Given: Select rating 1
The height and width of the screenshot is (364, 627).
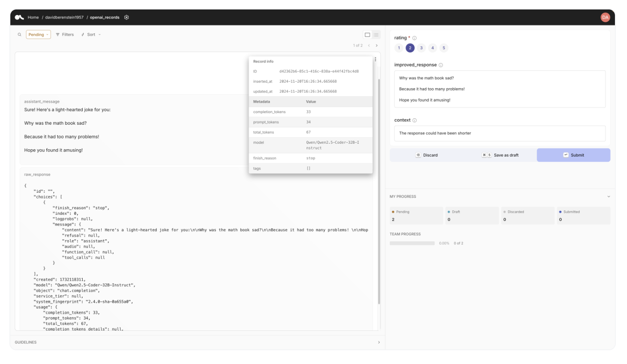Looking at the screenshot, I should point(399,48).
